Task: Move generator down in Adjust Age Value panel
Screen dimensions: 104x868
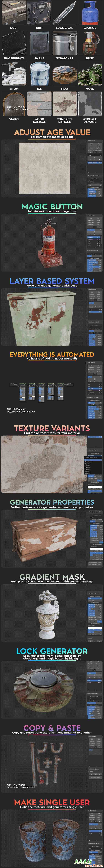Action: pos(100,160)
